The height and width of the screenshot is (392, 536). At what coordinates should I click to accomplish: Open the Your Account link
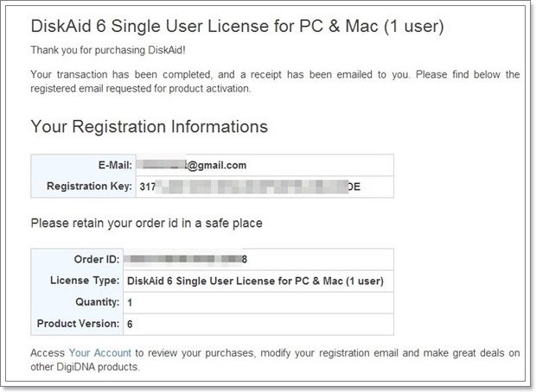point(99,352)
